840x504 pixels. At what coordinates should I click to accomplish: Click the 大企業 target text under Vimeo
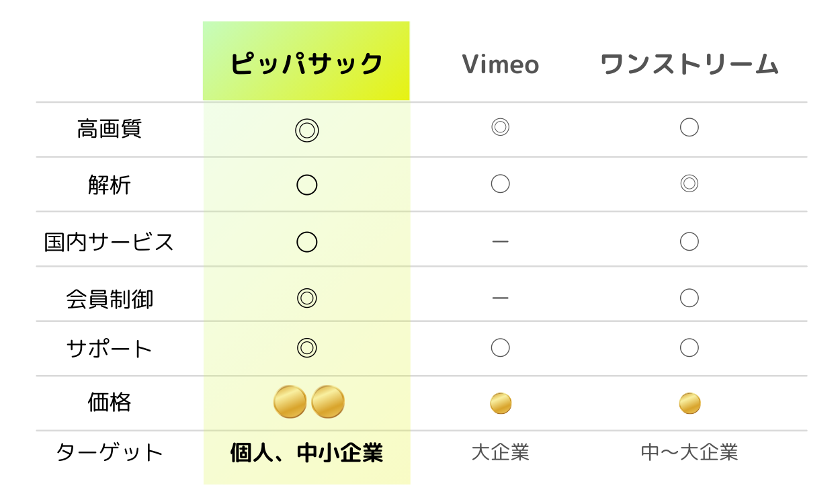coord(500,452)
